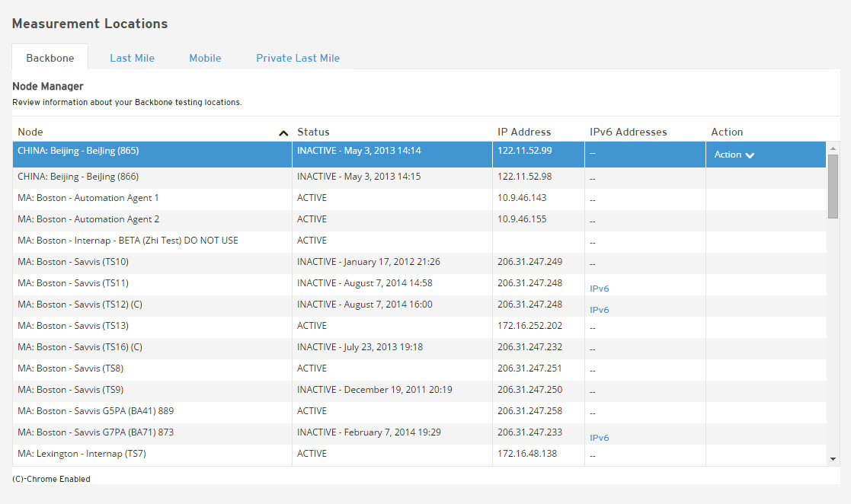Open IPv6 link for Savvis G7PA (BA71) 873
Image resolution: width=851 pixels, height=504 pixels.
[x=599, y=438]
